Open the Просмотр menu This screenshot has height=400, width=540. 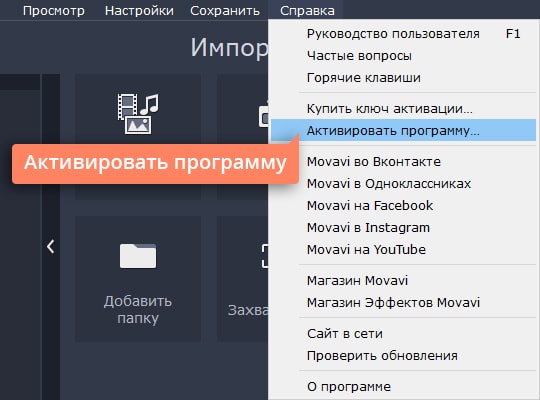coord(54,11)
